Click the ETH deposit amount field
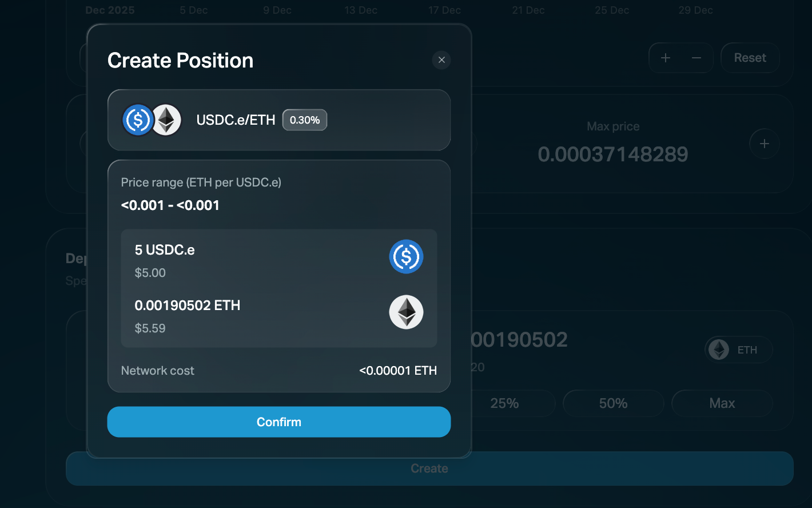812x508 pixels. pyautogui.click(x=520, y=340)
